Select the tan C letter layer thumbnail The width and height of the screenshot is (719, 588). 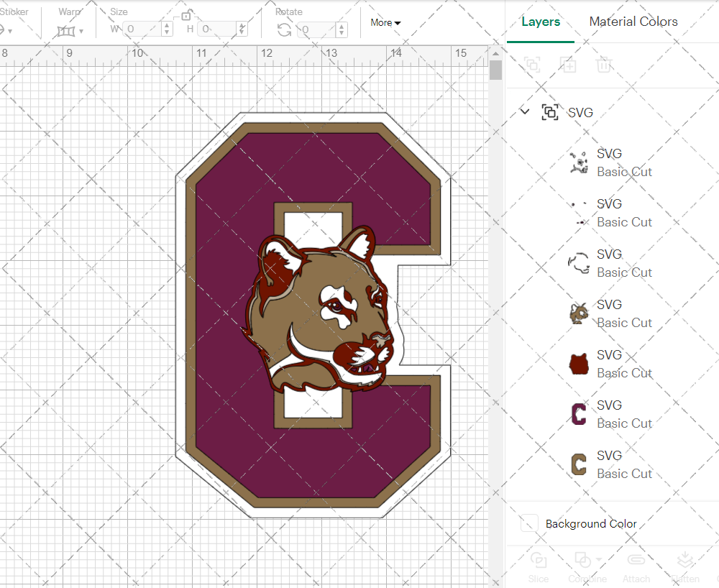coord(579,464)
